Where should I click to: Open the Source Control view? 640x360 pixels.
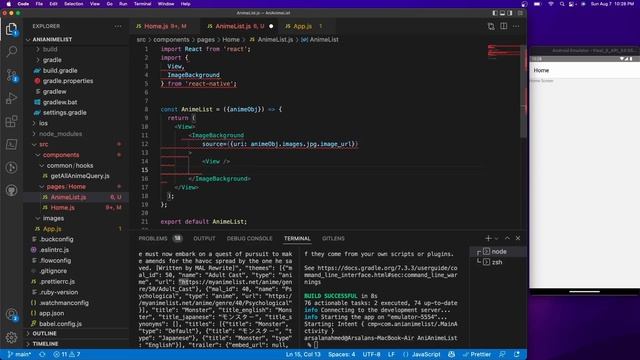point(11,75)
